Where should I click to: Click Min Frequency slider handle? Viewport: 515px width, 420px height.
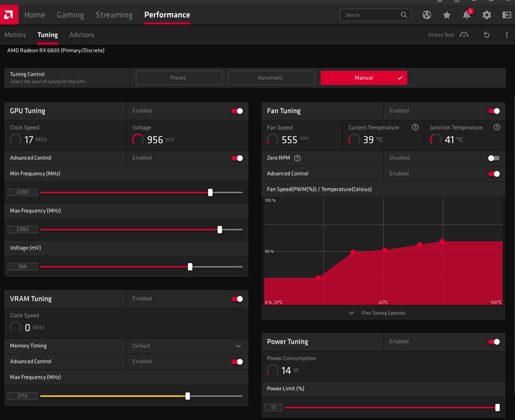(x=210, y=192)
